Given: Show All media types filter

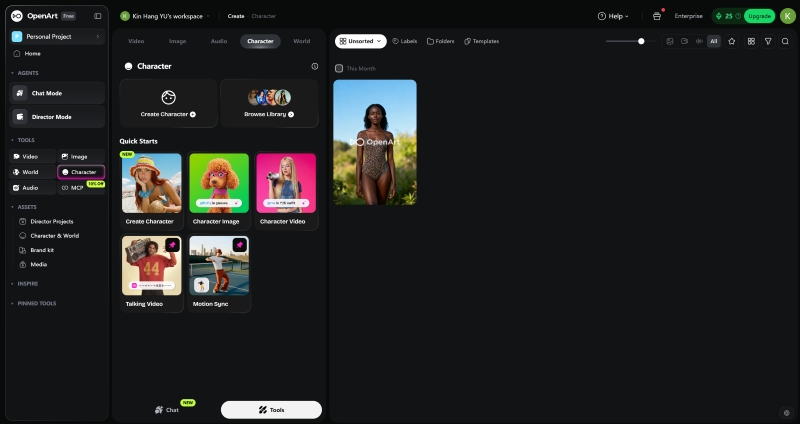Looking at the screenshot, I should (714, 41).
